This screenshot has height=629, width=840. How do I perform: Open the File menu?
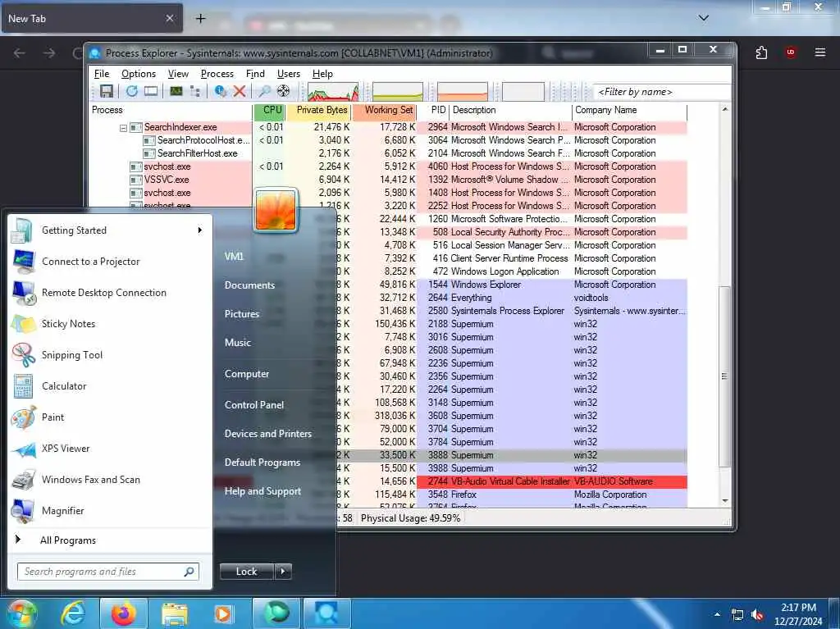click(101, 74)
